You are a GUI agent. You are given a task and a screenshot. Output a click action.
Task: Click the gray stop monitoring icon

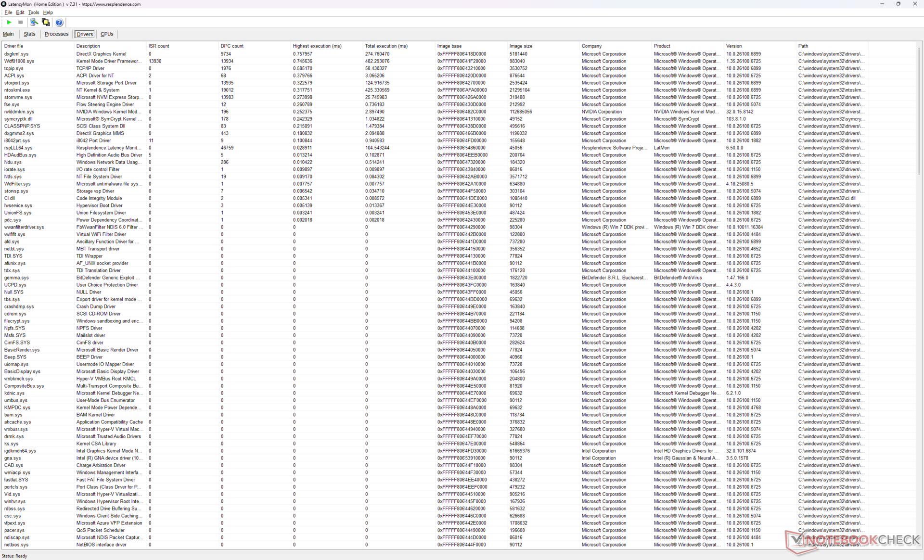[x=20, y=22]
